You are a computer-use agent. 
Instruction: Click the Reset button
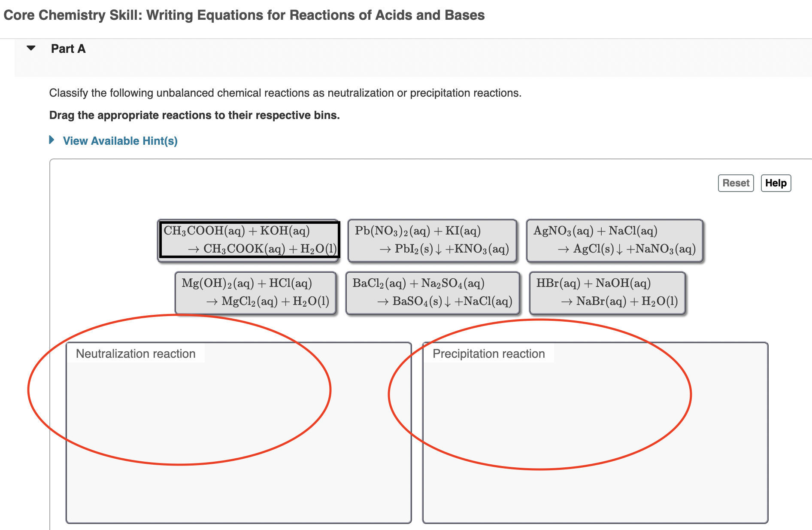click(x=735, y=183)
